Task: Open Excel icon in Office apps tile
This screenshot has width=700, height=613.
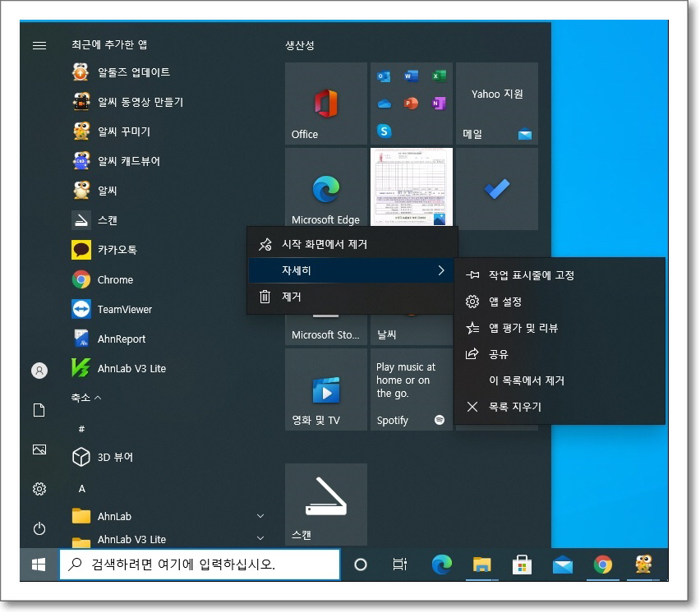Action: 439,76
